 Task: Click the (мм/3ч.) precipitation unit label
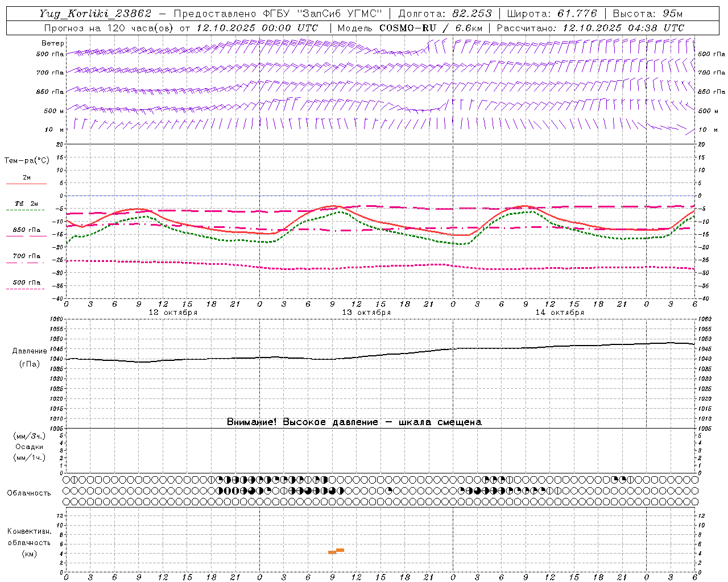point(30,436)
